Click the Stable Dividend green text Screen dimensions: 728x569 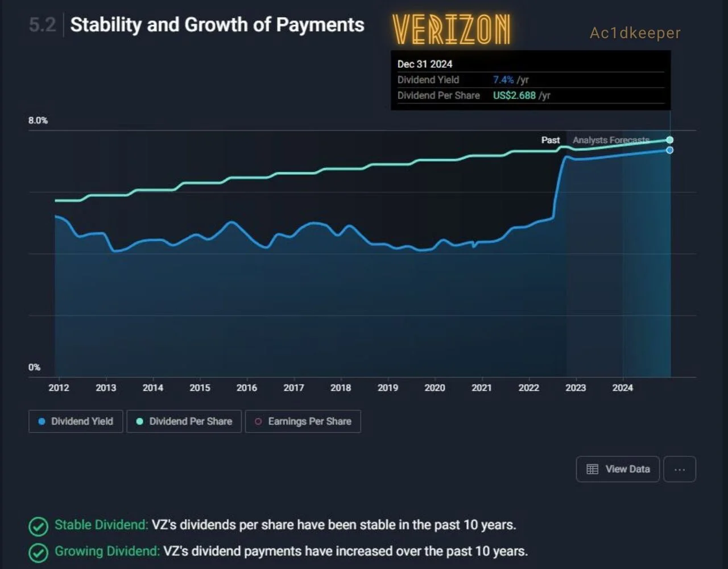click(x=101, y=525)
